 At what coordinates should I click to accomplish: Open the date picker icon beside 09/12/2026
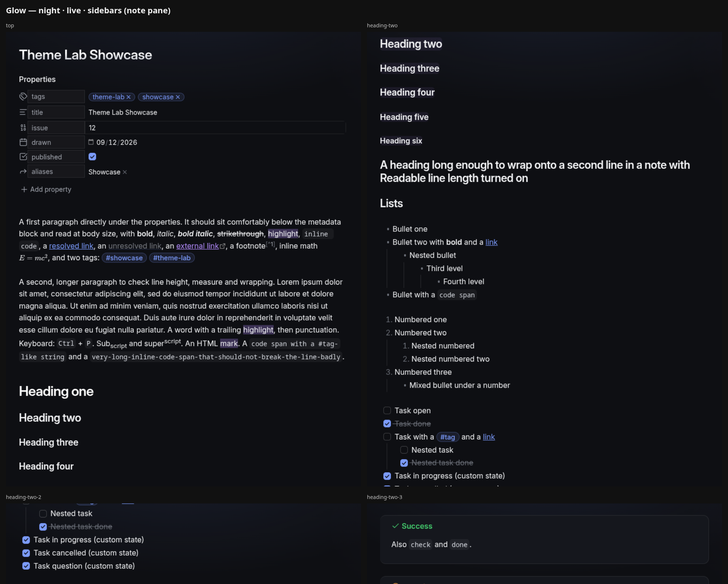point(91,142)
